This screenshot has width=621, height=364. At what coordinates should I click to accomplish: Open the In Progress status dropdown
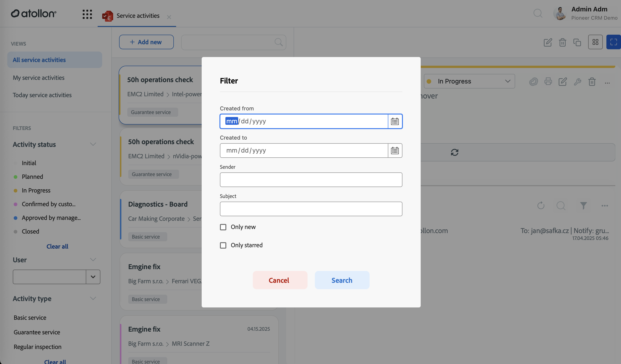coord(469,81)
